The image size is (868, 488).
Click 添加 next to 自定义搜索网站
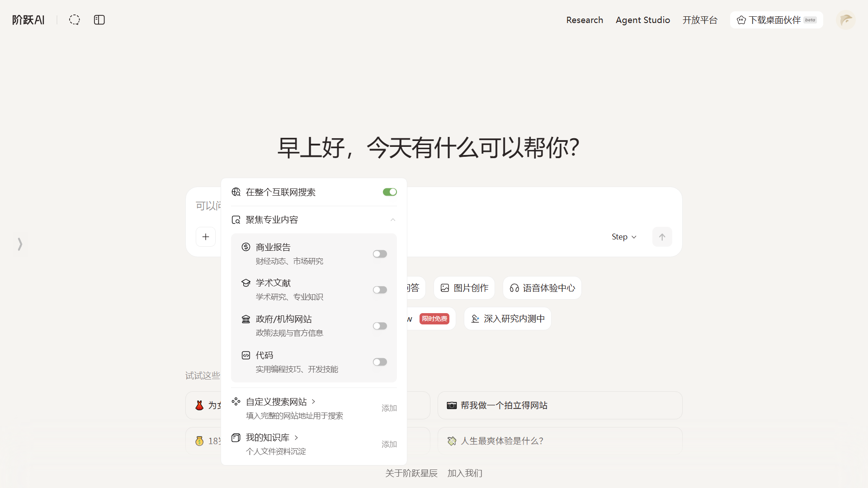(x=389, y=408)
